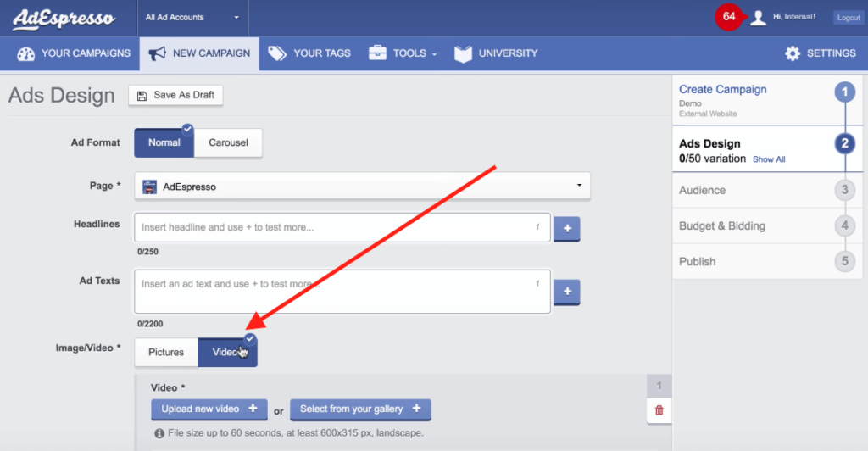
Task: Open the Tools dropdown menu
Action: tap(403, 53)
